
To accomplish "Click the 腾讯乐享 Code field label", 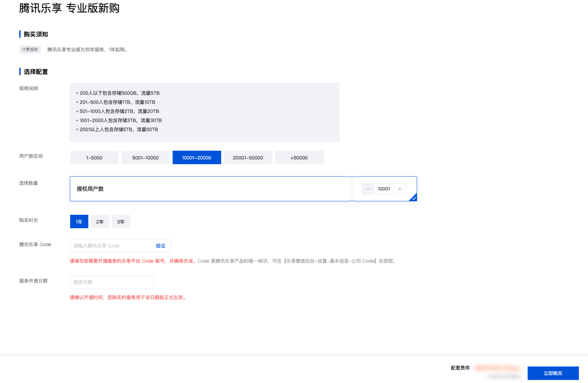I will click(x=35, y=244).
